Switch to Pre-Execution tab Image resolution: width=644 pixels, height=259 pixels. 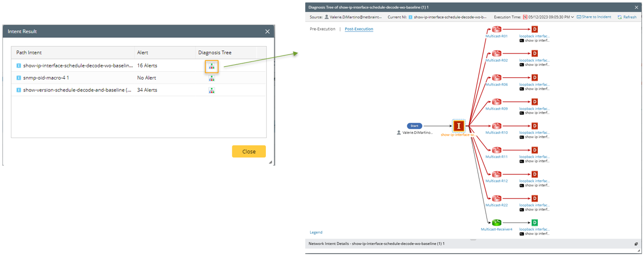(322, 29)
